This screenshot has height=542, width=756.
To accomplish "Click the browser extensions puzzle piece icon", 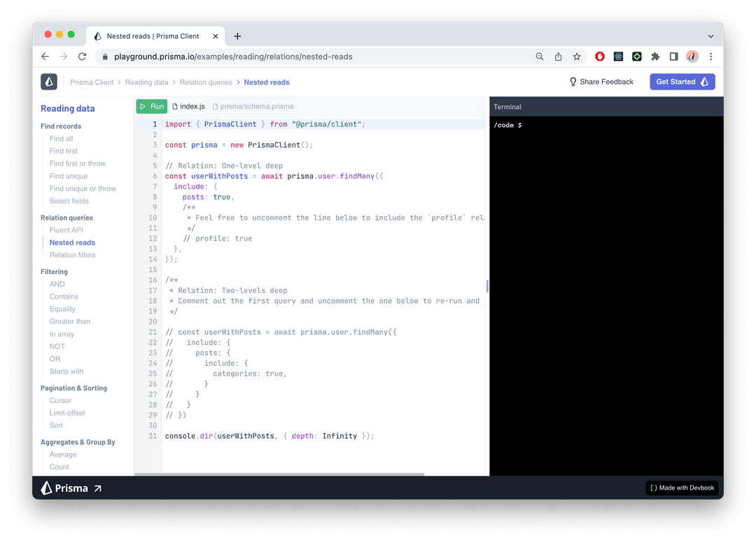I will [x=655, y=57].
